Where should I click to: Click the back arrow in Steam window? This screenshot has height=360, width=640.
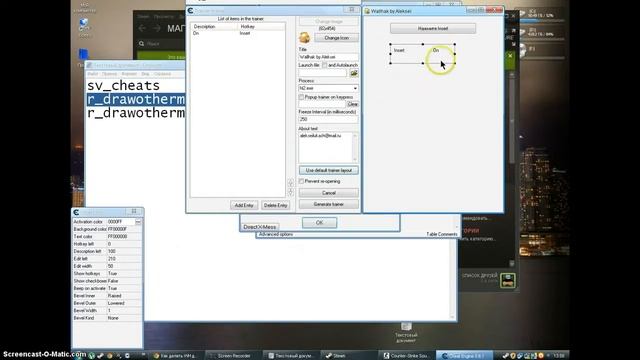click(142, 28)
